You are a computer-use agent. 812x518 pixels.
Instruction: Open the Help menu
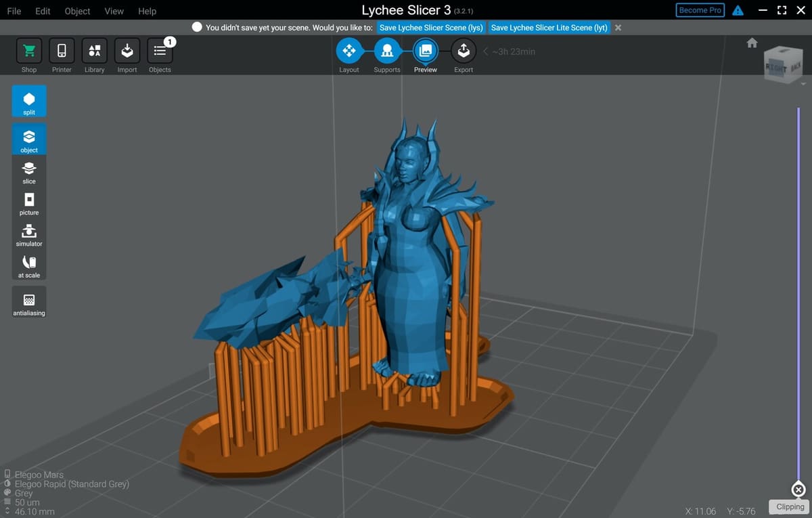point(147,11)
